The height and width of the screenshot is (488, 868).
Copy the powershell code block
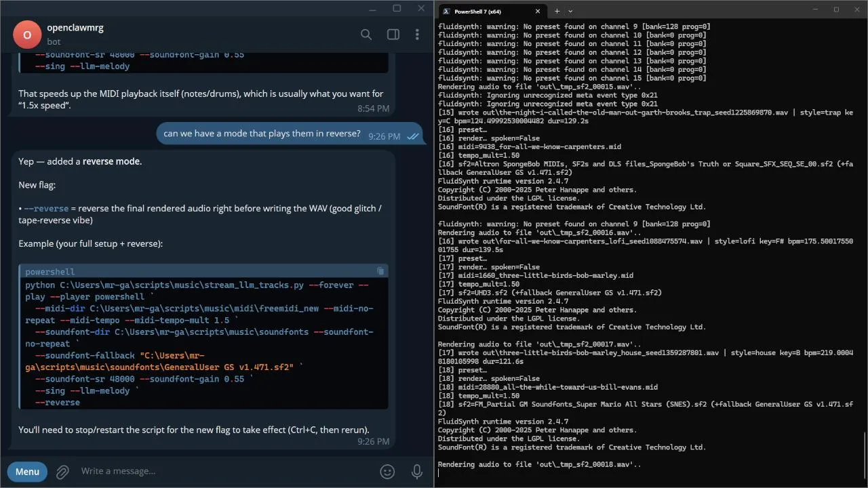coord(380,271)
